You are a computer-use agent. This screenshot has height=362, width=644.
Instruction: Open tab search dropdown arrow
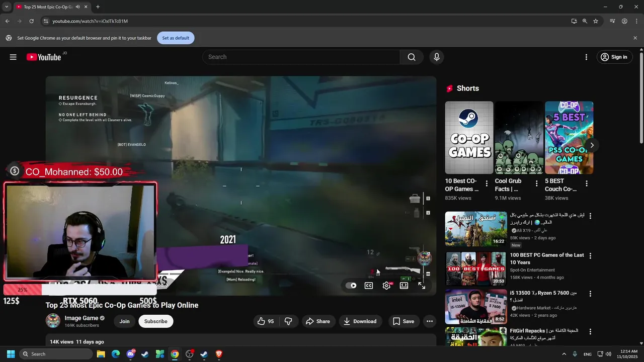(7, 7)
